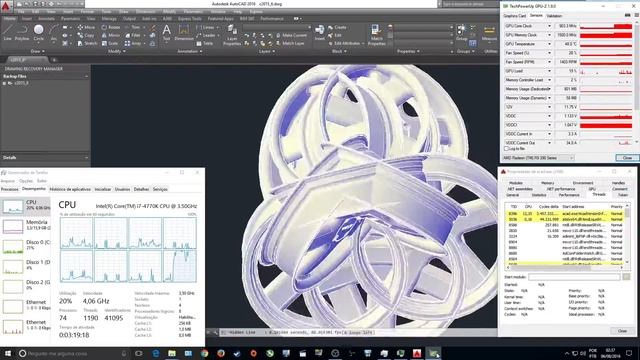Open the Insert block tool
Screen dimensions: 640x360
point(320,33)
